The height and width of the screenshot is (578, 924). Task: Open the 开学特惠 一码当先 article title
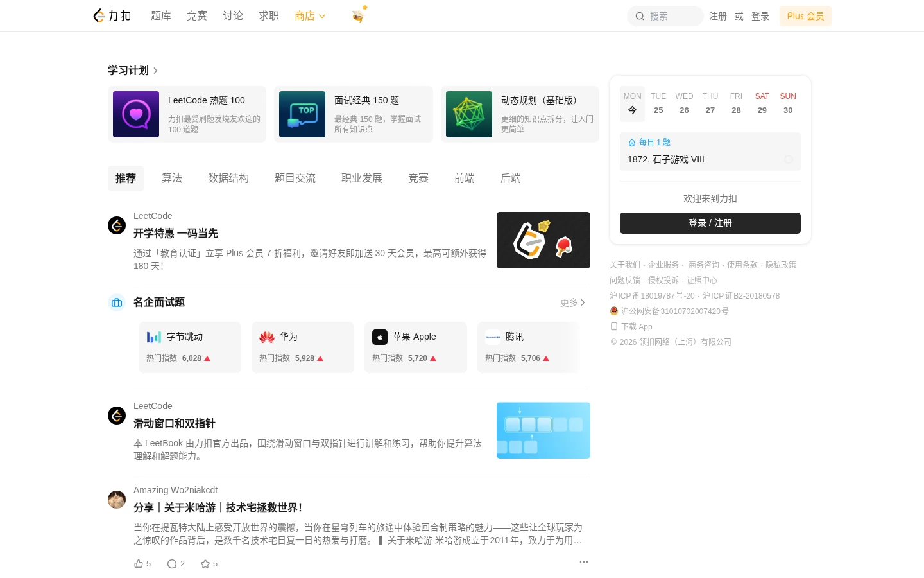click(x=176, y=233)
